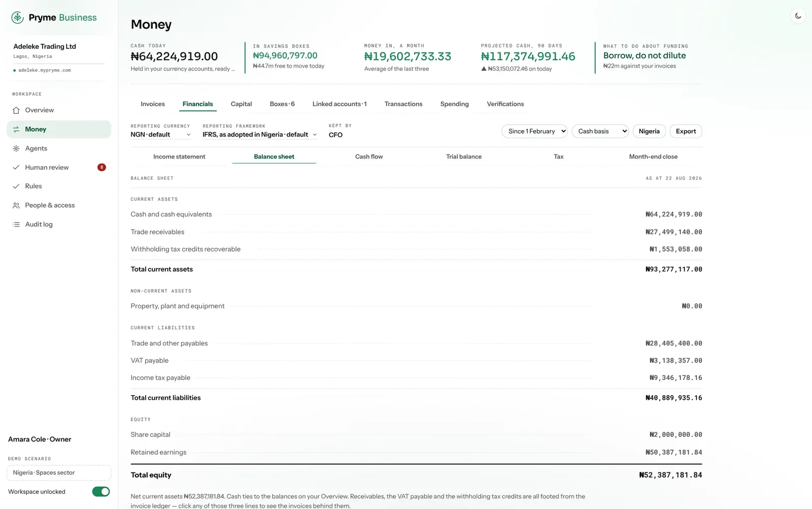Click the Human review checkmark icon
The image size is (812, 509).
click(16, 167)
